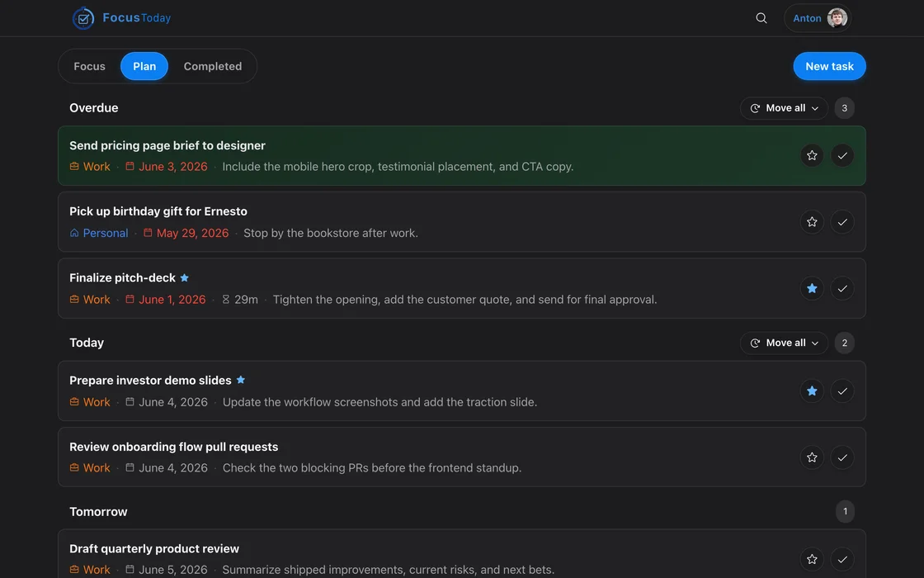Click inline blue star beside Prepare investor demo title
The image size is (924, 578).
[240, 380]
